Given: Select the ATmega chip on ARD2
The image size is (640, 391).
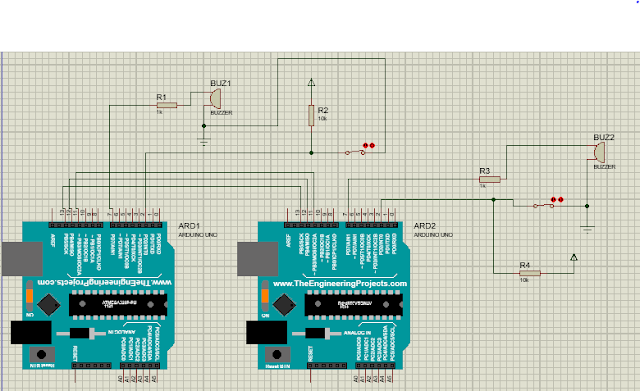Looking at the screenshot, I should point(353,304).
